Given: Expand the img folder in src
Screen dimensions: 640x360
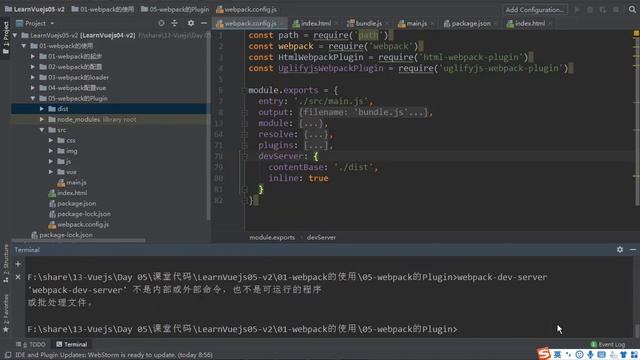Looking at the screenshot, I should coord(51,151).
